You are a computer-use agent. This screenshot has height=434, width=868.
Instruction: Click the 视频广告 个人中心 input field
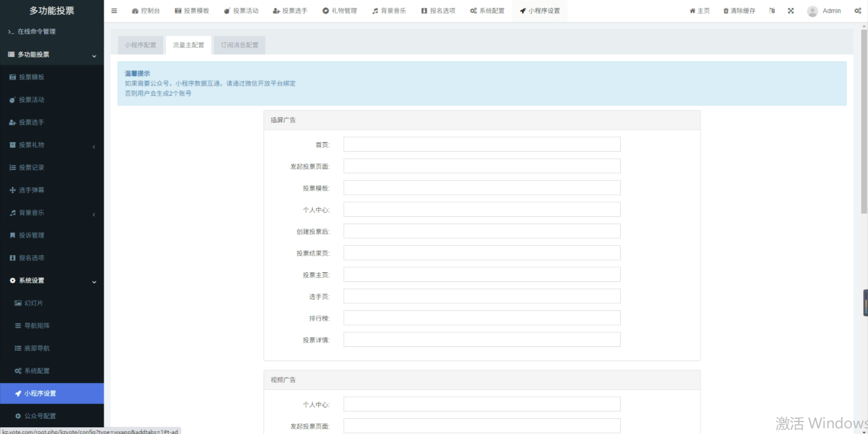click(482, 404)
